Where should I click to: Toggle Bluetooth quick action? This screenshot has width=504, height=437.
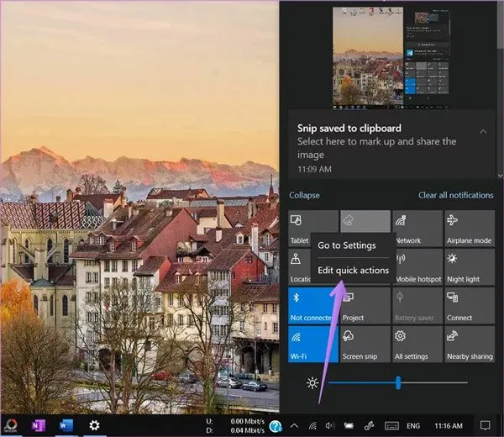[x=312, y=305]
